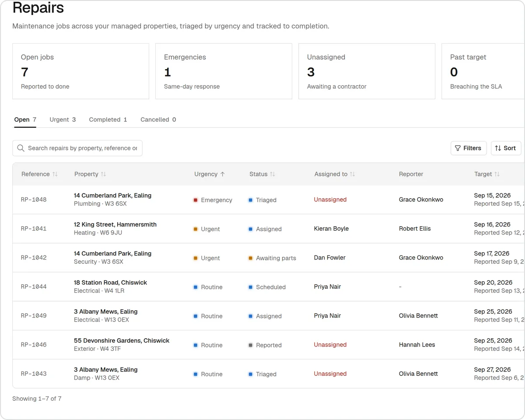Click 12 King Street, Hammersmith property

[x=115, y=224]
